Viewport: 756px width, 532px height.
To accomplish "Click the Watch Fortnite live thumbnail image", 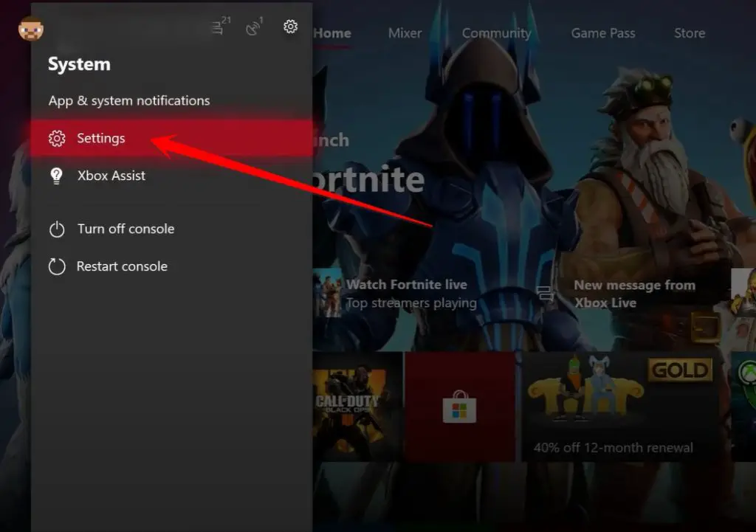I will (327, 293).
